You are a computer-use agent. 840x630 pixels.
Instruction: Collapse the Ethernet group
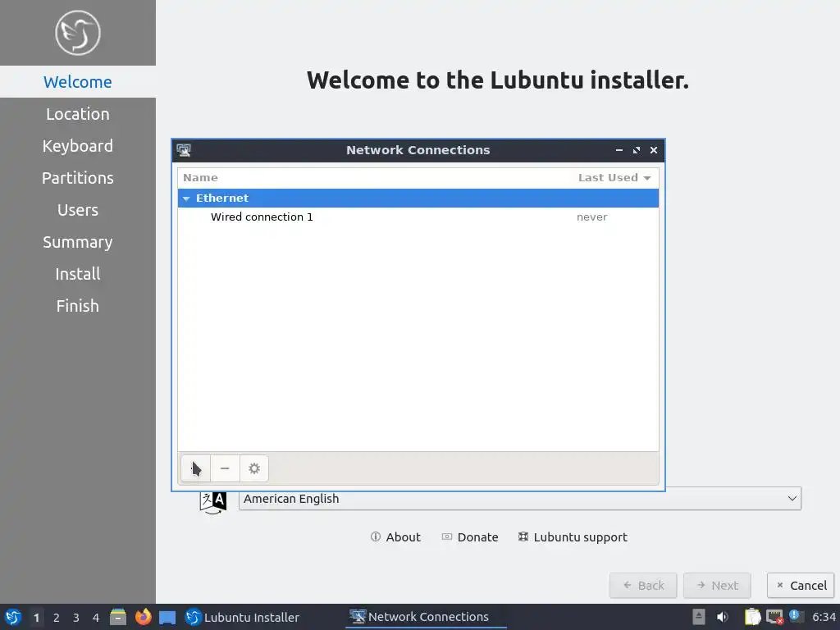[x=186, y=199]
